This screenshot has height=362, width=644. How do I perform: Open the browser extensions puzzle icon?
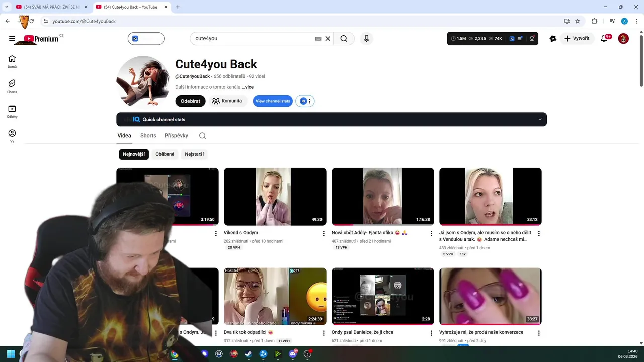(595, 21)
